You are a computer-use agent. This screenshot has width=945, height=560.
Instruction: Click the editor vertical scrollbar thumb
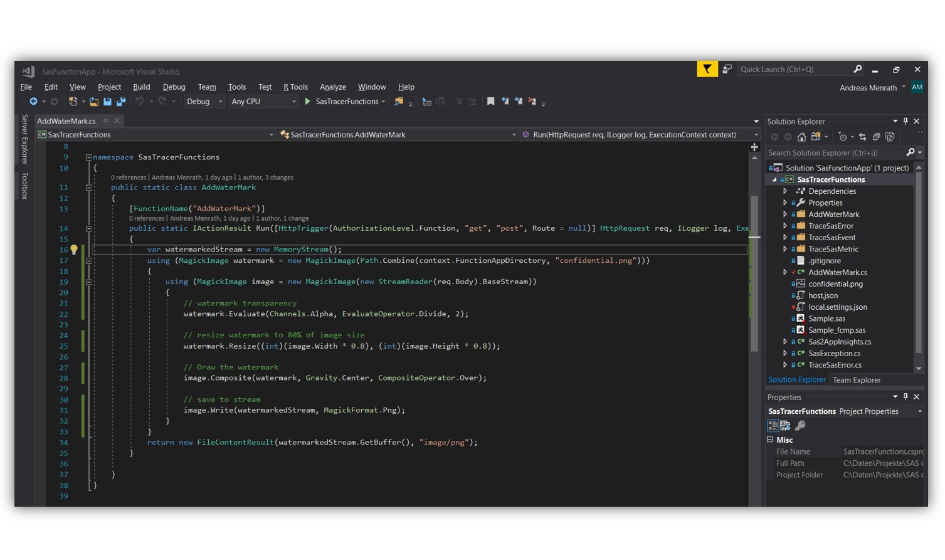[x=754, y=272]
